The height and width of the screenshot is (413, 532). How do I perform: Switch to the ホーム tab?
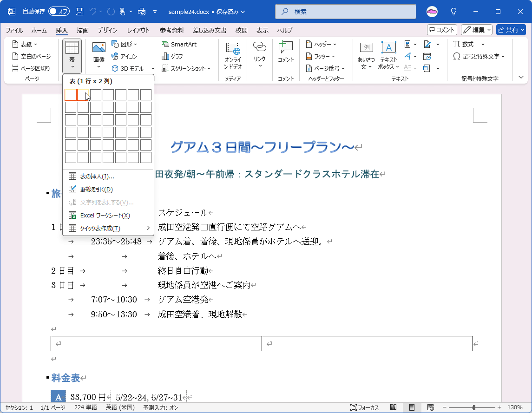point(39,30)
